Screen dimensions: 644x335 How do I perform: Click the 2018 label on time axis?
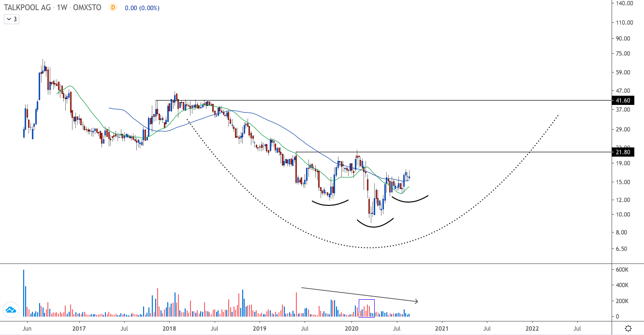tap(169, 328)
